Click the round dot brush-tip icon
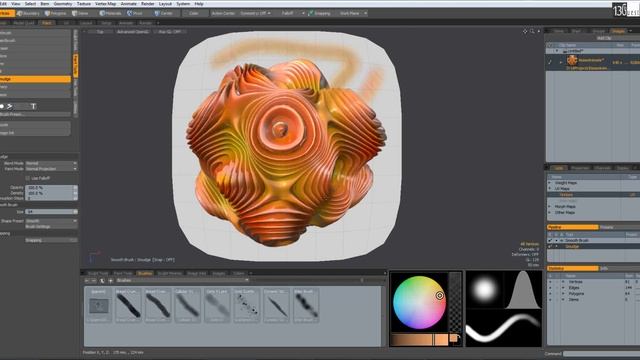The width and height of the screenshot is (640, 360). (x=2, y=107)
